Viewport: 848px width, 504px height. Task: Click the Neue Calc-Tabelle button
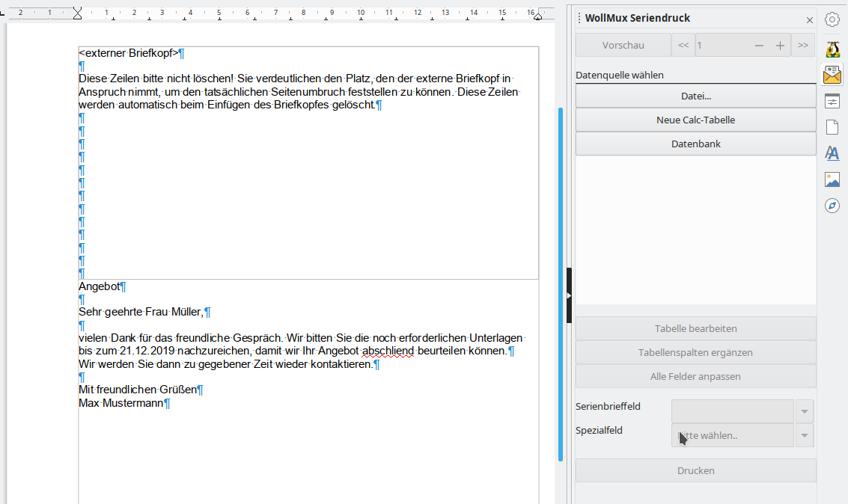click(695, 120)
